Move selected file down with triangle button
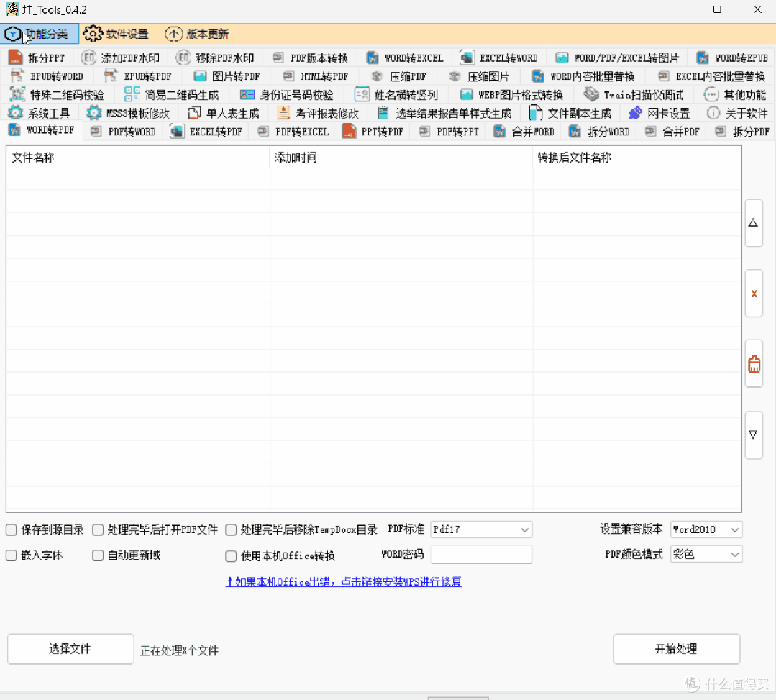Viewport: 776px width, 700px height. 753,435
